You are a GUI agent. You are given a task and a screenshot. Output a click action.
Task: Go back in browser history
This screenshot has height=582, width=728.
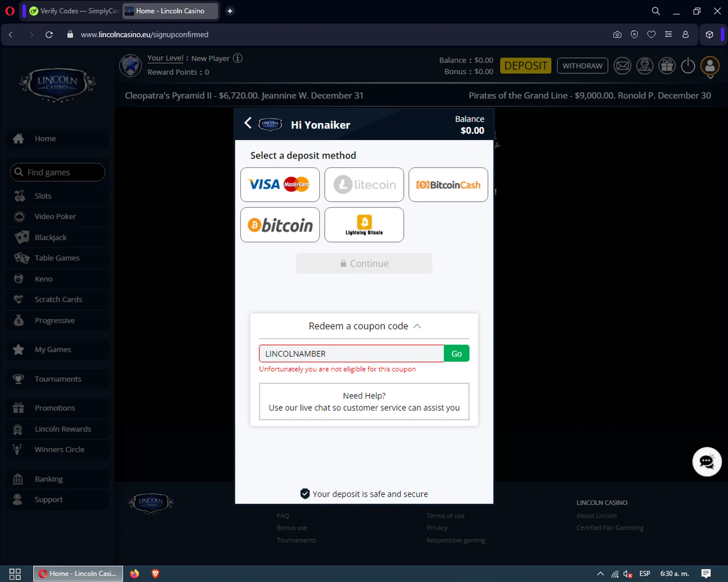[x=11, y=34]
